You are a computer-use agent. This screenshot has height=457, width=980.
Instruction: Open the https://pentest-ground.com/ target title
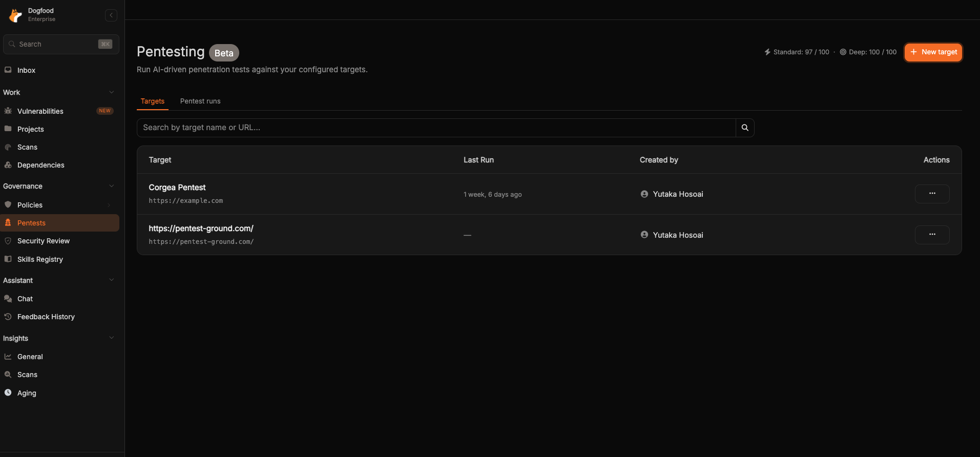[201, 228]
